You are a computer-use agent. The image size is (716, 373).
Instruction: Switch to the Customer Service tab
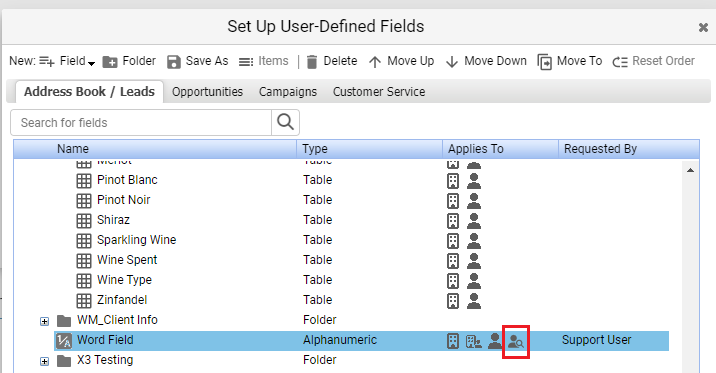pyautogui.click(x=379, y=92)
